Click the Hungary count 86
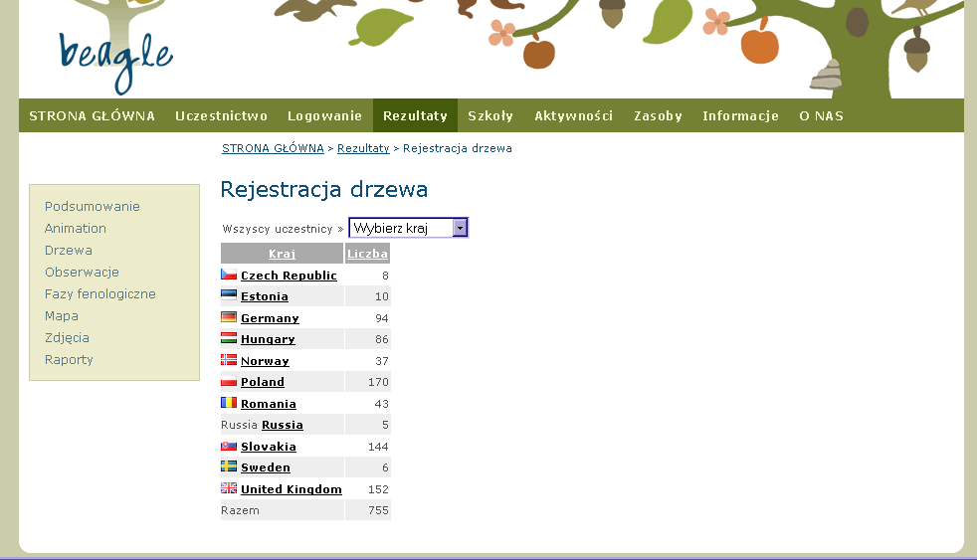The height and width of the screenshot is (560, 977). pyautogui.click(x=382, y=339)
